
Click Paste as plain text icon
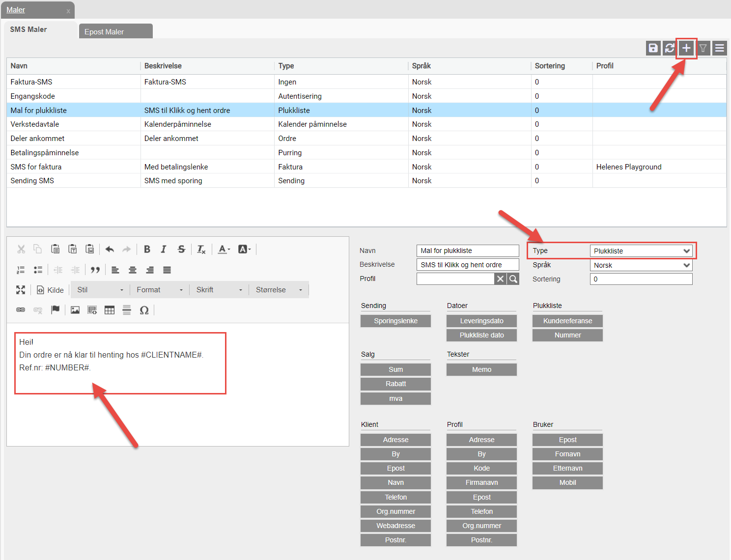pos(72,249)
